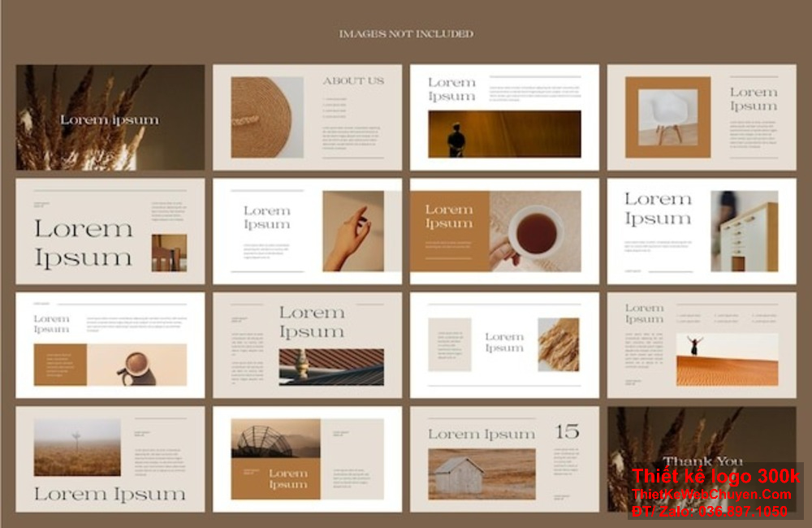Click the foggy field photograph
This screenshot has width=812, height=528.
77,447
